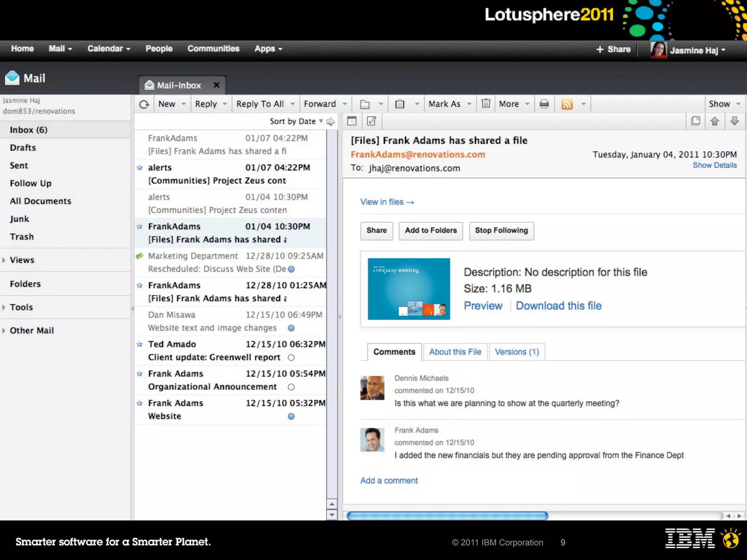
Task: Open the People menu item
Action: pyautogui.click(x=159, y=48)
